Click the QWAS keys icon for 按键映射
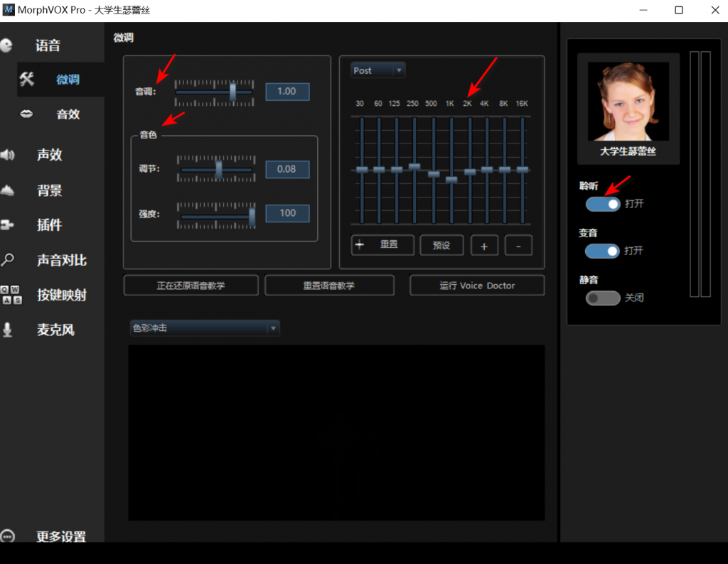The image size is (728, 564). coord(11,295)
